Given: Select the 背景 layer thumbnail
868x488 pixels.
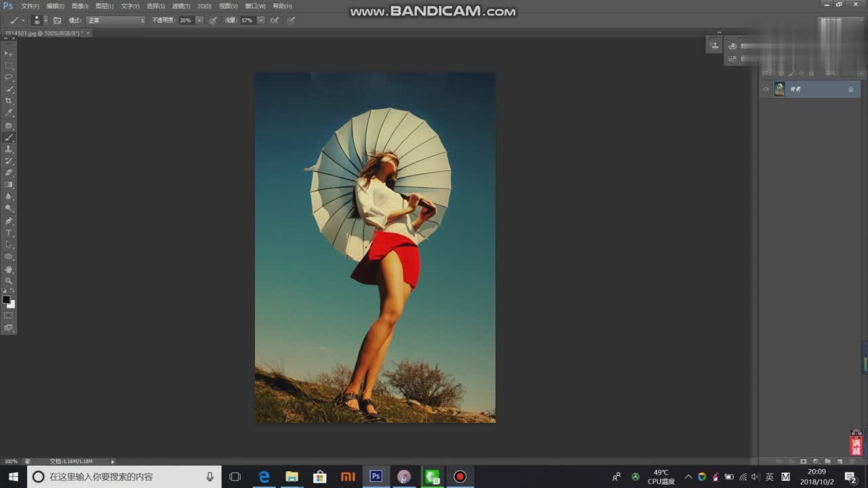Looking at the screenshot, I should [x=779, y=89].
